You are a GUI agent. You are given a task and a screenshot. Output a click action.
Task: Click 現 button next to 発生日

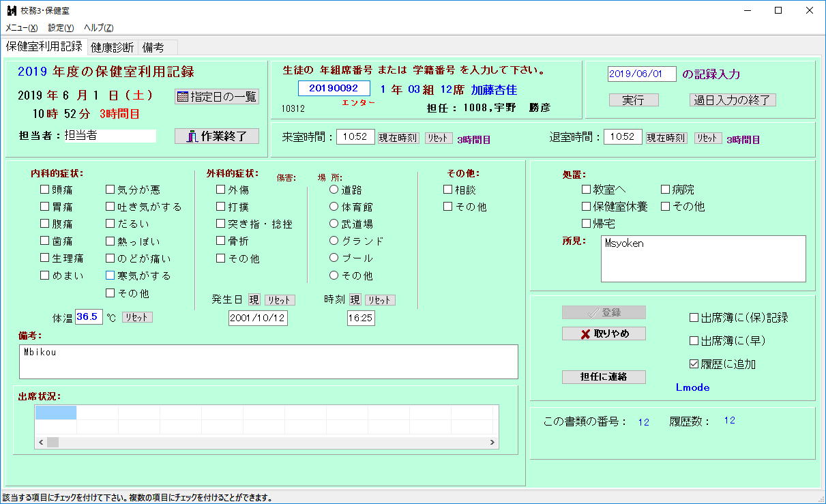click(254, 300)
